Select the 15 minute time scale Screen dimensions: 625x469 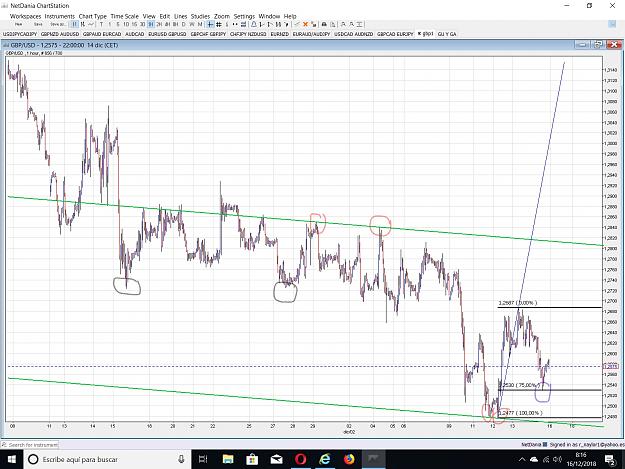[134, 24]
